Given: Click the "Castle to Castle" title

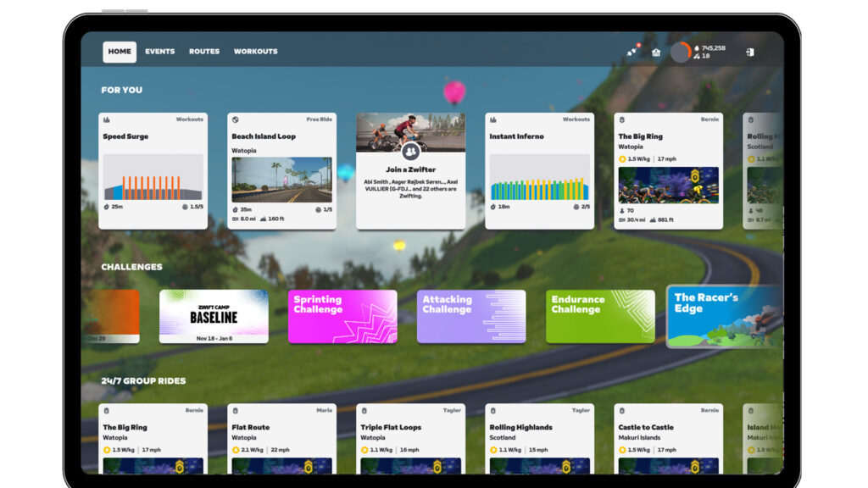Looking at the screenshot, I should point(646,428).
